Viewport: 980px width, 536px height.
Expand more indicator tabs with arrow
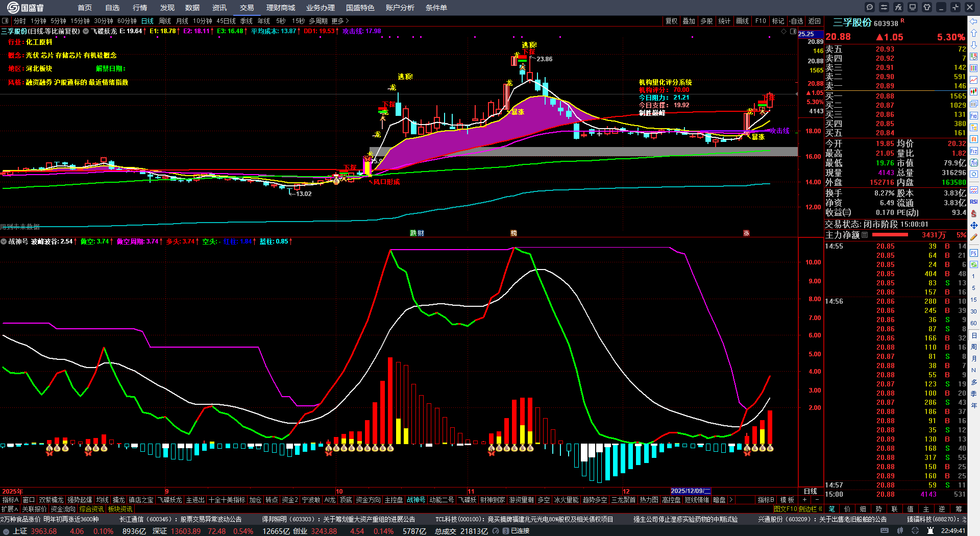pyautogui.click(x=731, y=500)
